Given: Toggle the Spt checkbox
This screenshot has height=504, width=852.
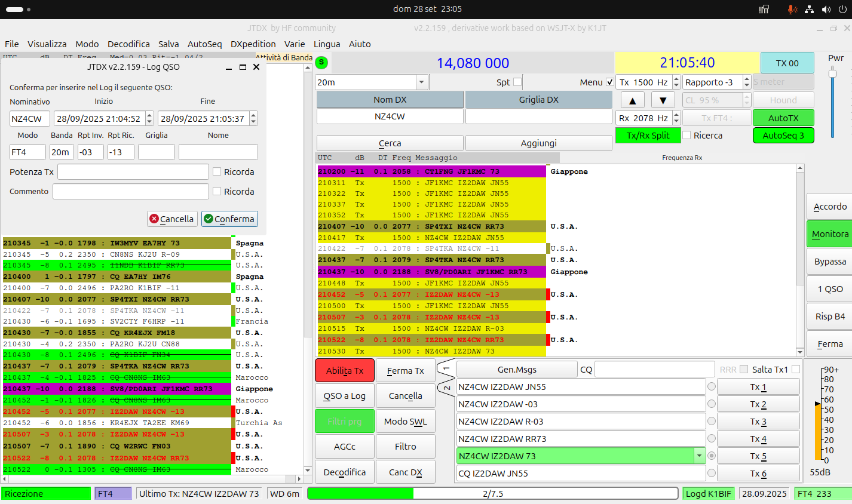Looking at the screenshot, I should pos(517,82).
